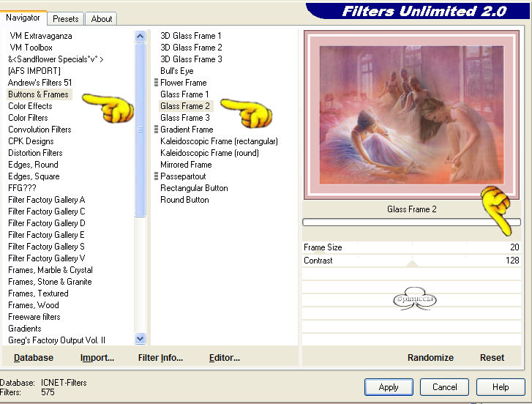Choose Glass Frame 2 filter
This screenshot has height=404, width=532.
click(x=185, y=106)
